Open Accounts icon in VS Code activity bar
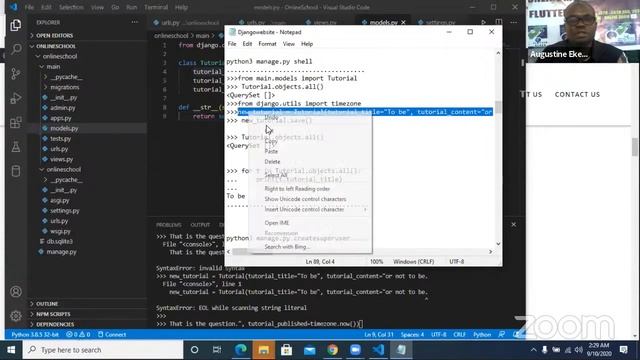Viewport: 640px width, 360px height. point(16,292)
